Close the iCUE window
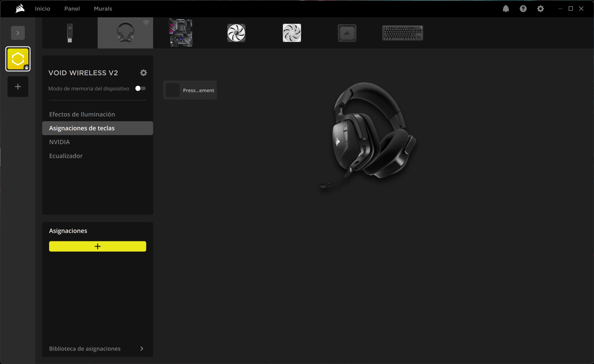 point(581,9)
